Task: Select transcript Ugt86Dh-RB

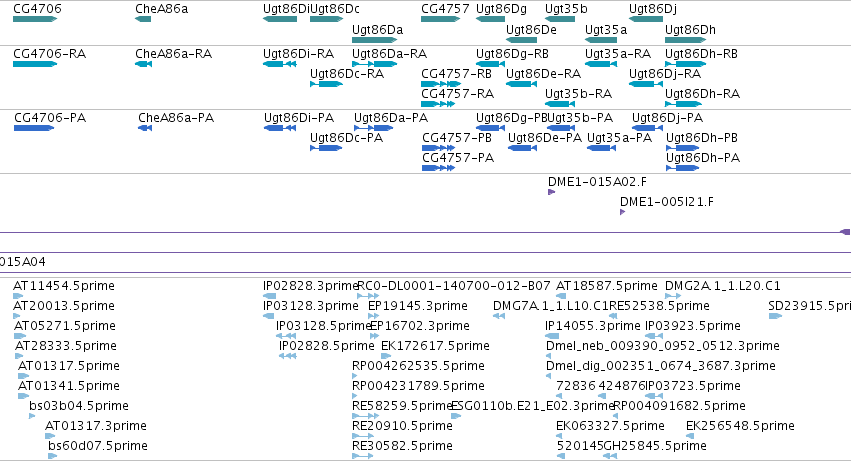Action: tap(685, 64)
